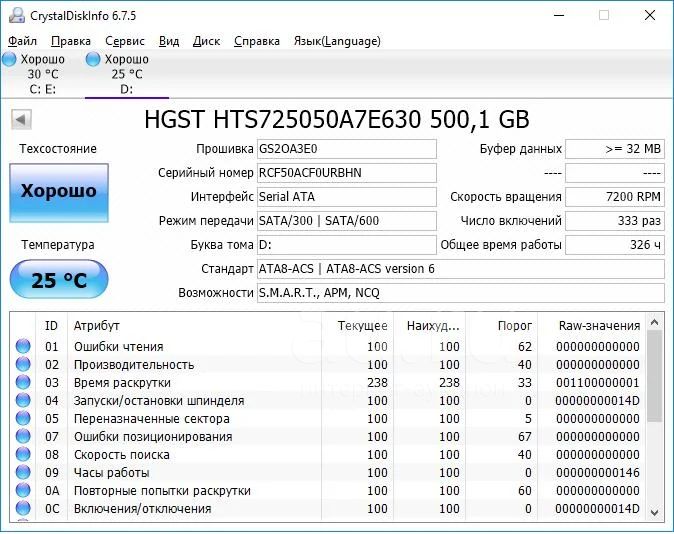Click the Скорость вращения field 7200 RPM
The image size is (674, 534).
tap(615, 197)
